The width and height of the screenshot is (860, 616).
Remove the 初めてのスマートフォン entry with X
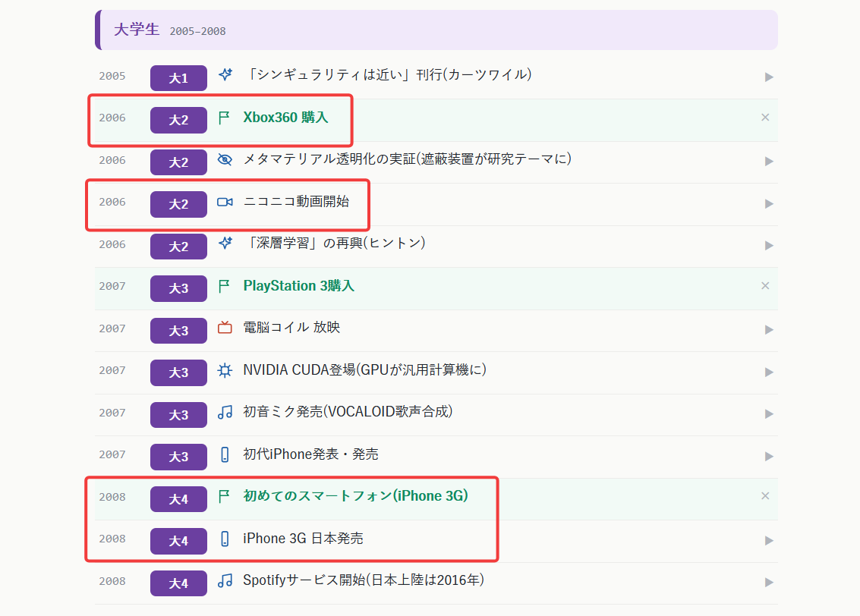765,496
